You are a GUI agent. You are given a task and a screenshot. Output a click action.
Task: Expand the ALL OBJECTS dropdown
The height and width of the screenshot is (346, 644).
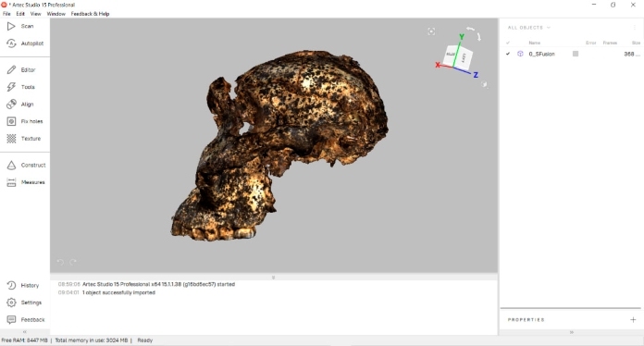[529, 28]
